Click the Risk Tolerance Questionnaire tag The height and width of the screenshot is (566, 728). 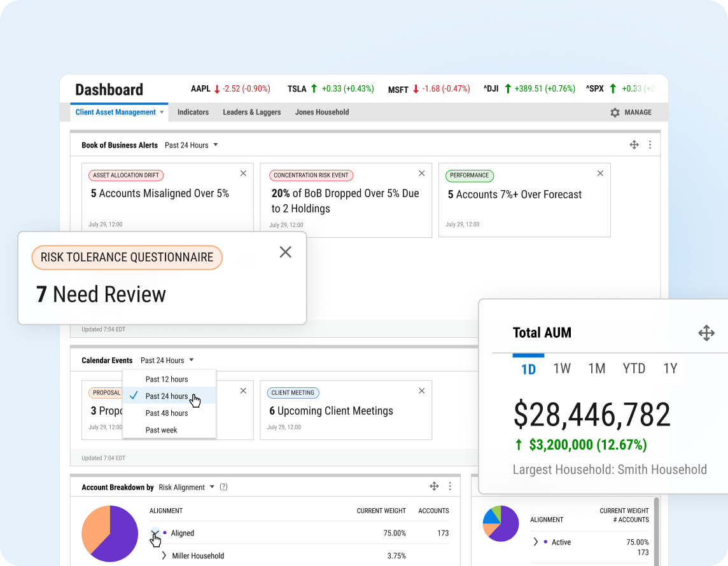127,258
